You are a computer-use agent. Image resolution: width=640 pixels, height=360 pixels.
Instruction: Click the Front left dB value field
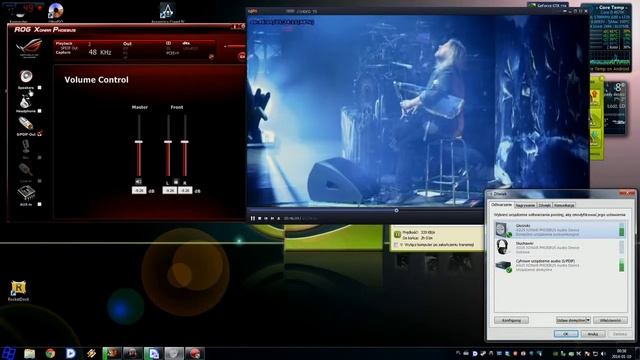tap(169, 191)
